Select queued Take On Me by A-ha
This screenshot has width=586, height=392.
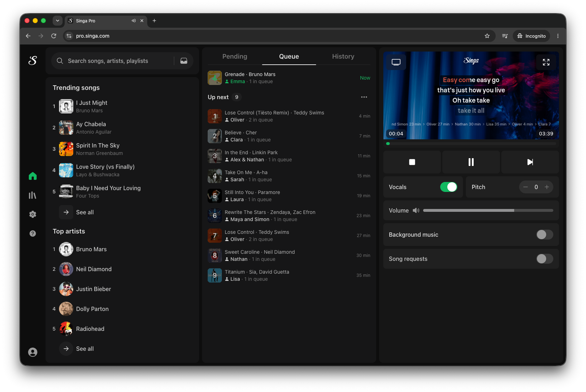tap(289, 176)
